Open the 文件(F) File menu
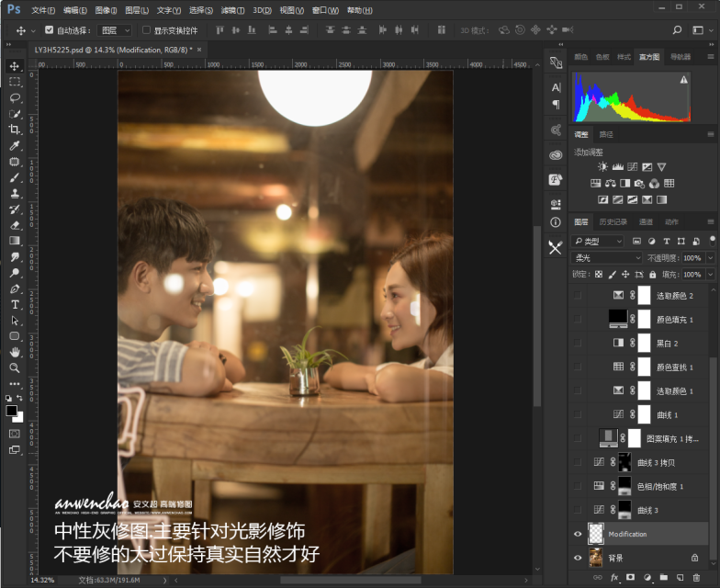Viewport: 720px width, 588px height. point(43,10)
